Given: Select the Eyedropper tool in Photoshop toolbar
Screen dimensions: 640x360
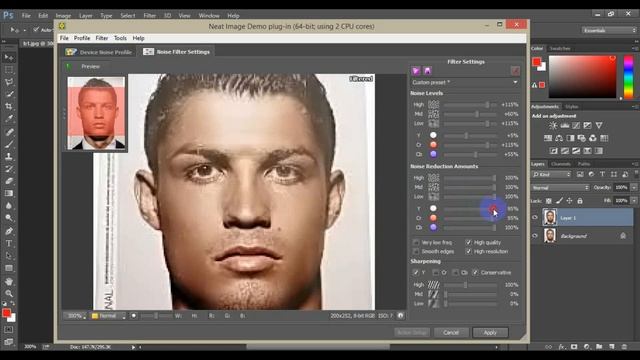Looking at the screenshot, I should pyautogui.click(x=9, y=119).
